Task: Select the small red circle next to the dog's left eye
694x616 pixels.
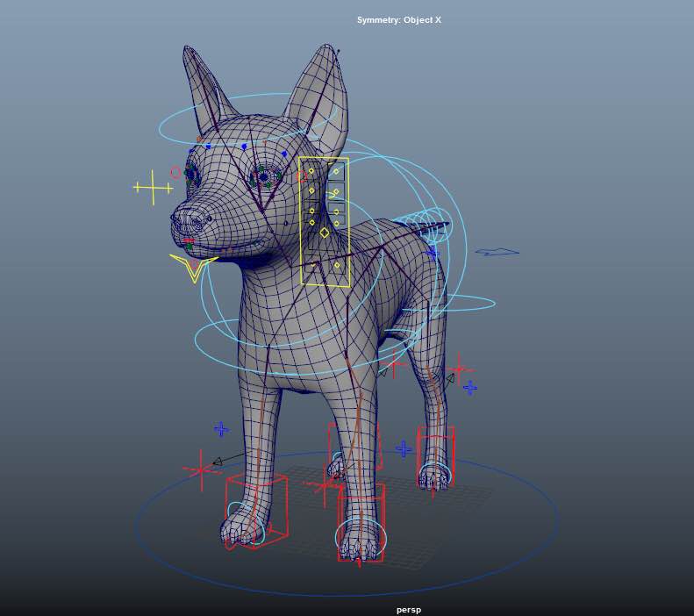Action: (x=175, y=173)
